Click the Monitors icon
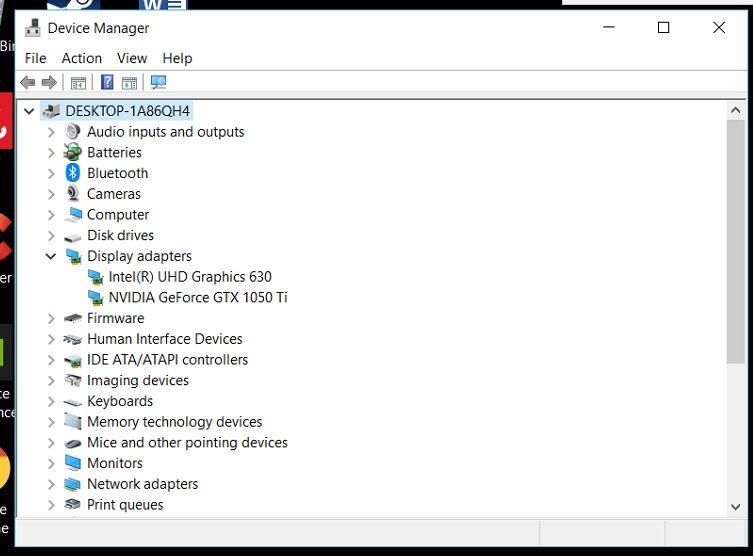The image size is (753, 556). coord(73,463)
